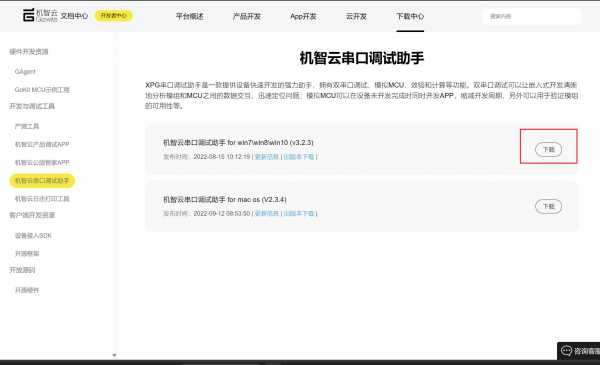The image size is (600, 365).
Task: Open 机智云产品调试APP in the sidebar
Action: point(42,144)
